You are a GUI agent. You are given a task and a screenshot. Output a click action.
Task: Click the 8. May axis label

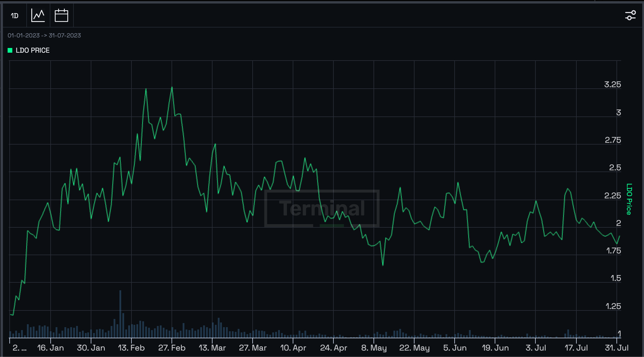coord(374,348)
